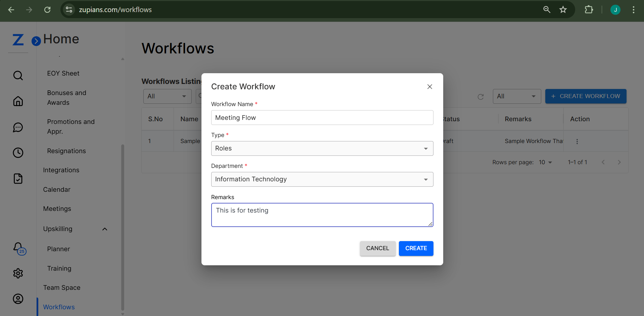This screenshot has height=316, width=644.
Task: Collapse the Upskilling section
Action: pos(104,229)
